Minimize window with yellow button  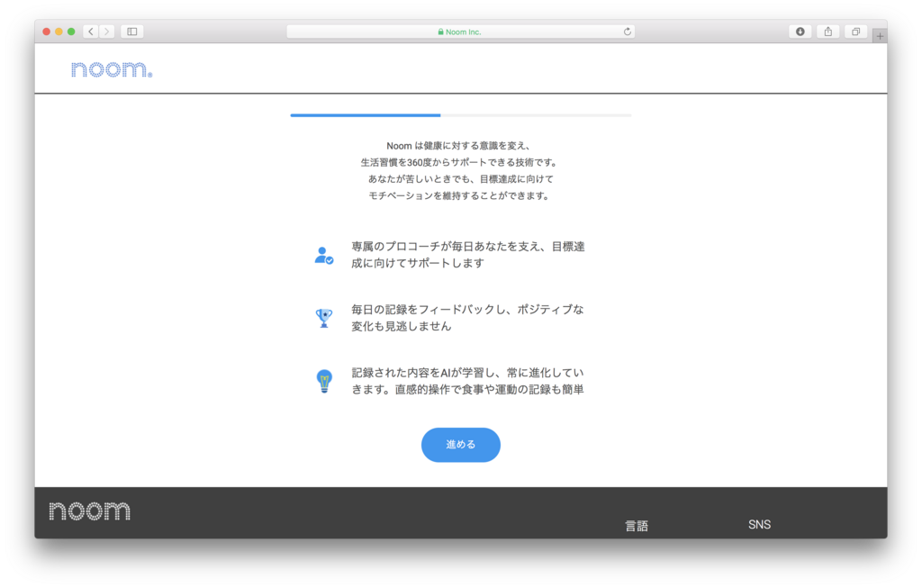pos(59,32)
